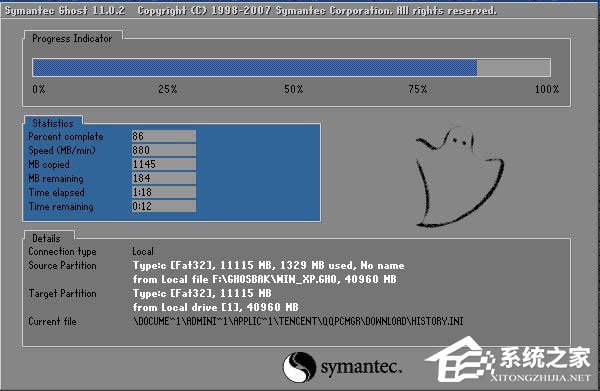Click the 75% progress scale mark
Image resolution: width=600 pixels, height=391 pixels.
tap(418, 89)
